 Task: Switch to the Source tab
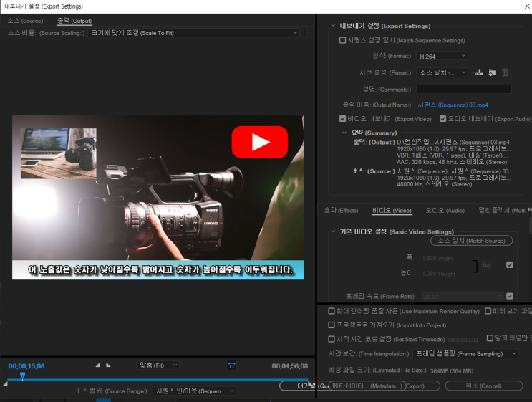coord(26,21)
